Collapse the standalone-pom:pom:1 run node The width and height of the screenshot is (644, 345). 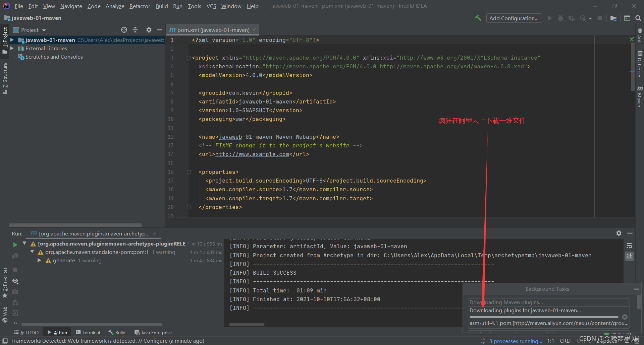32,252
